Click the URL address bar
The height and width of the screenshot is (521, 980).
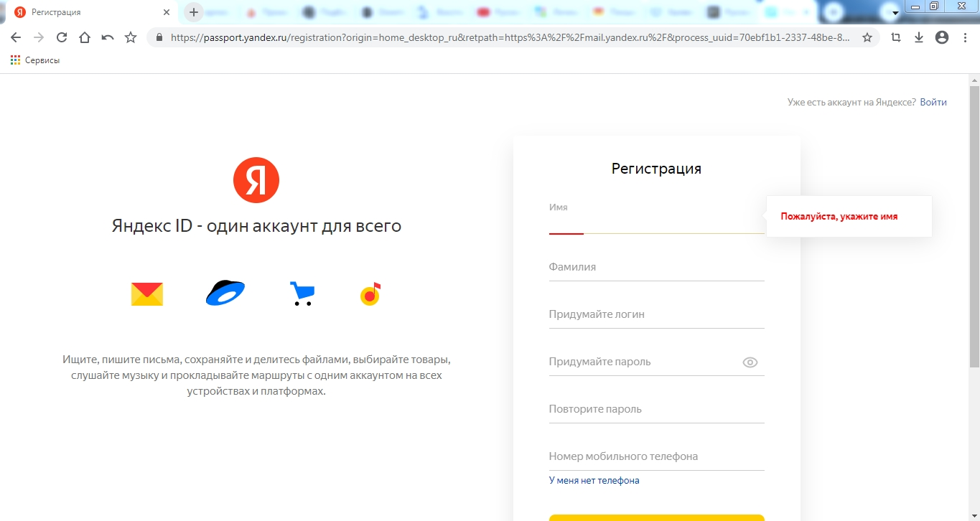tap(510, 38)
